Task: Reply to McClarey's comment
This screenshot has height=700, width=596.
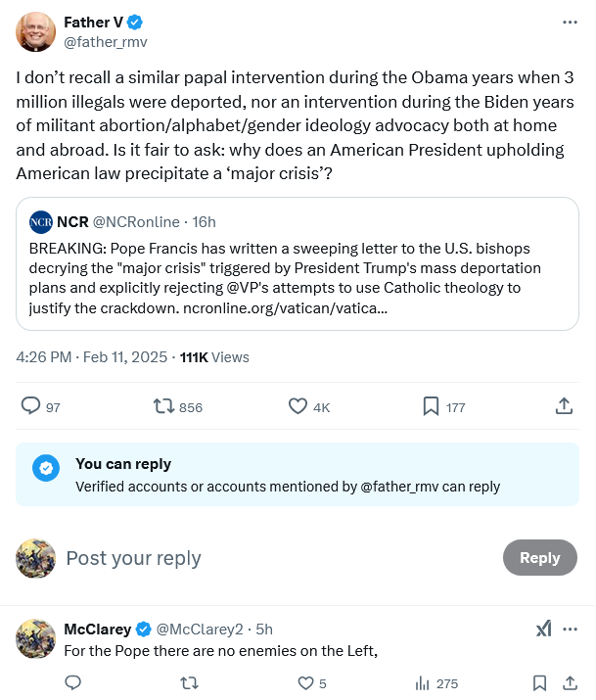Action: 72,683
